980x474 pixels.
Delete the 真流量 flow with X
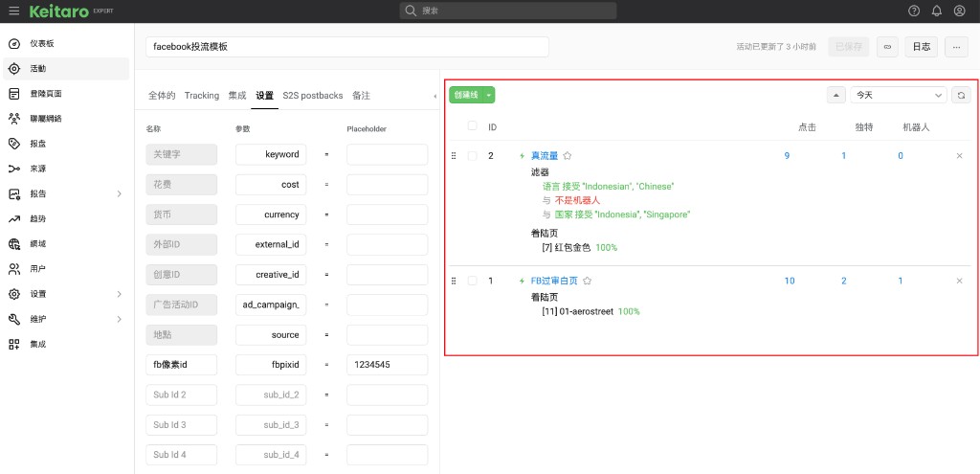coord(959,156)
